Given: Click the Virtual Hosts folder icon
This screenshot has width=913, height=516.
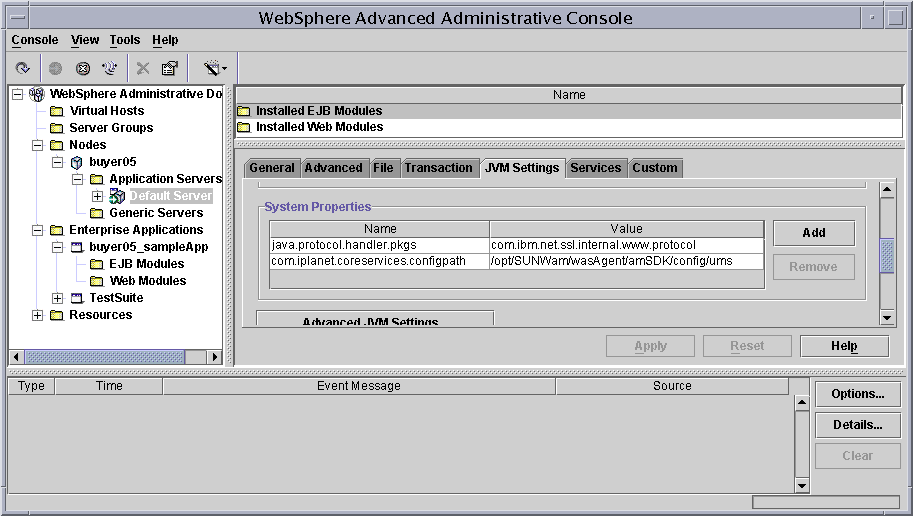Looking at the screenshot, I should (x=56, y=111).
